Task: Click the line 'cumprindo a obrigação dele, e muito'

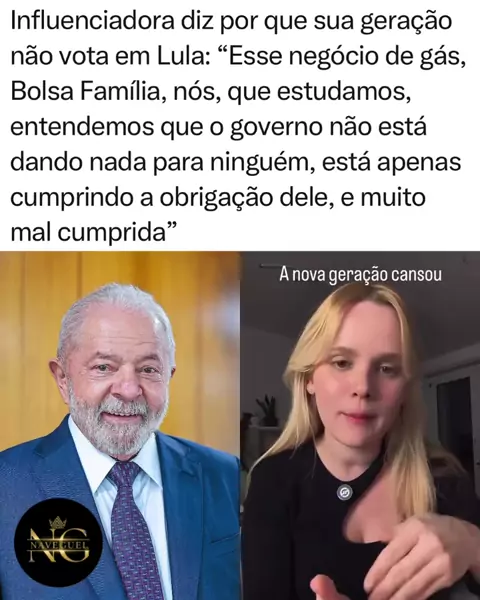Action: (218, 197)
